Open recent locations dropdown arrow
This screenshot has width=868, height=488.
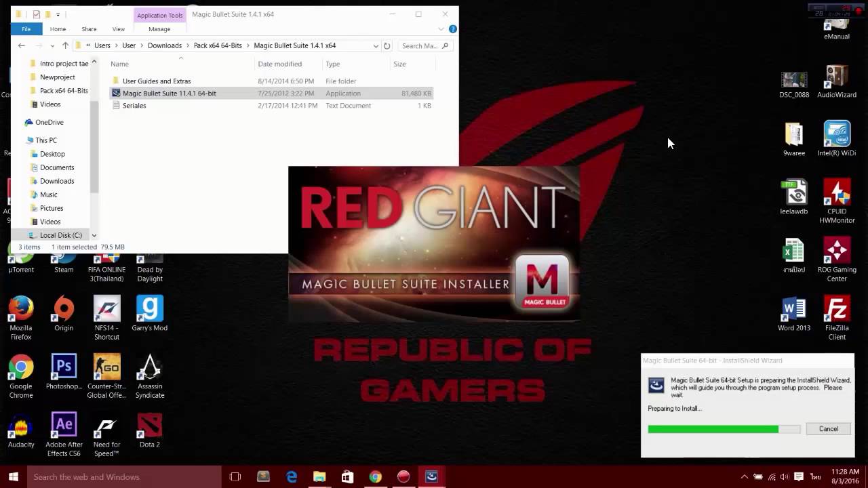(52, 45)
